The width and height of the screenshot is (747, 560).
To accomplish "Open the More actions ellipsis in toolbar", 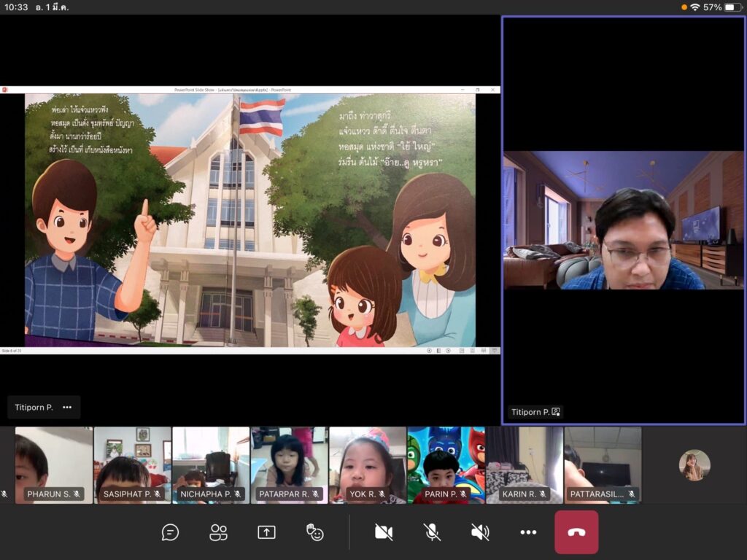I will click(x=528, y=532).
